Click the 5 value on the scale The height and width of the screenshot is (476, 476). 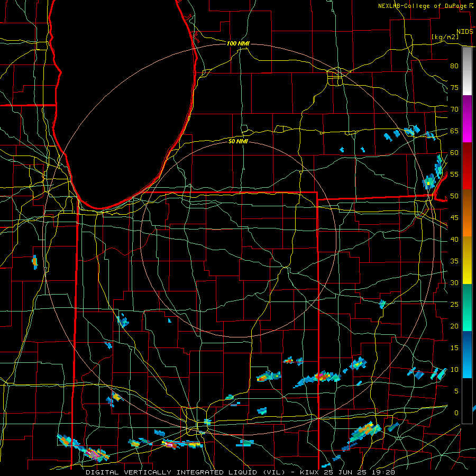point(456,391)
